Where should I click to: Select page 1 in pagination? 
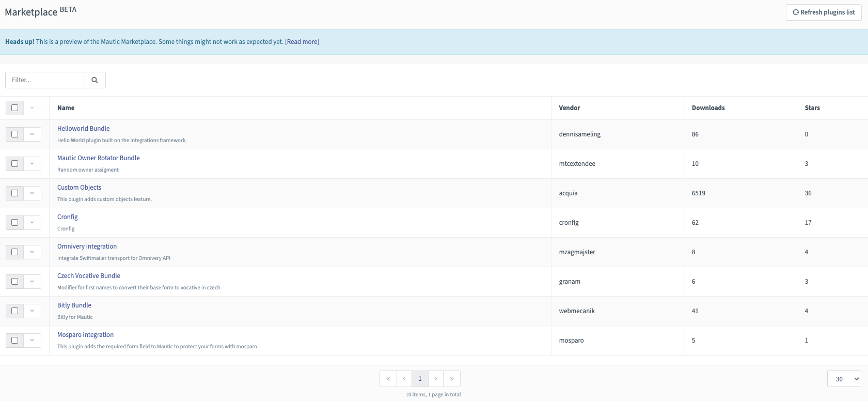[420, 379]
